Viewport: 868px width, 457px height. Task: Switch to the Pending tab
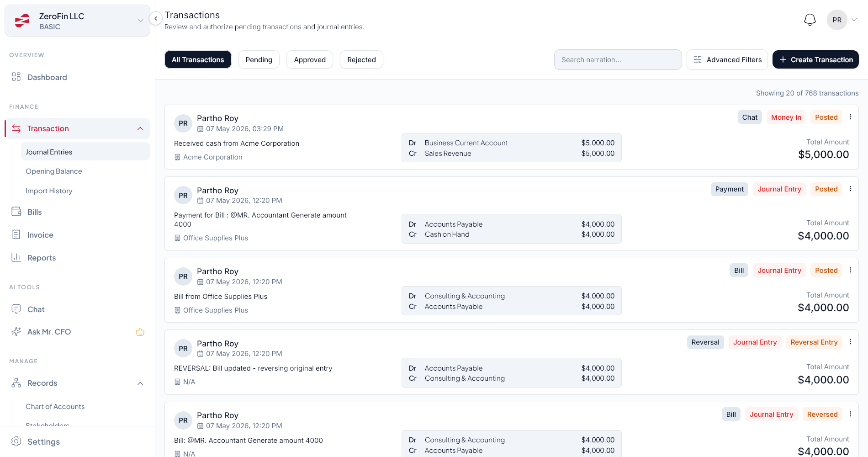[x=259, y=59]
